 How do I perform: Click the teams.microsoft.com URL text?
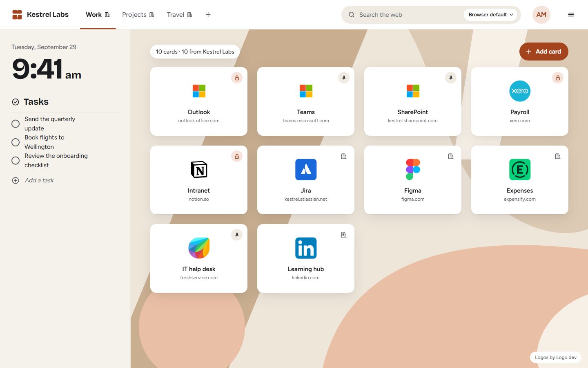[x=306, y=121]
